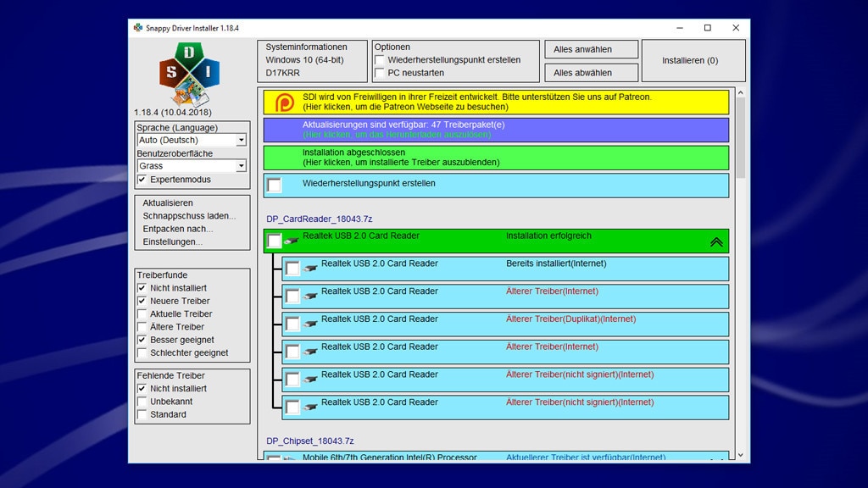Click the yellow Patreon support banner
Screen dimensions: 868x488
tap(496, 102)
